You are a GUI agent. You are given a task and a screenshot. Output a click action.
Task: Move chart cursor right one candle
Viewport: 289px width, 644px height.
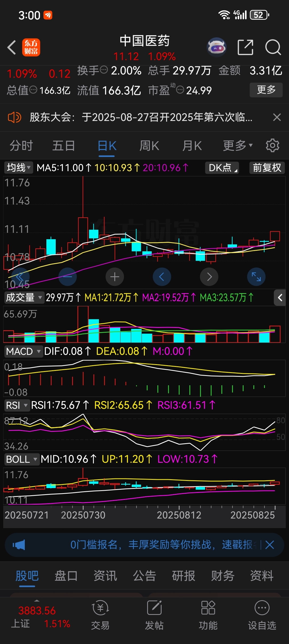tap(209, 277)
